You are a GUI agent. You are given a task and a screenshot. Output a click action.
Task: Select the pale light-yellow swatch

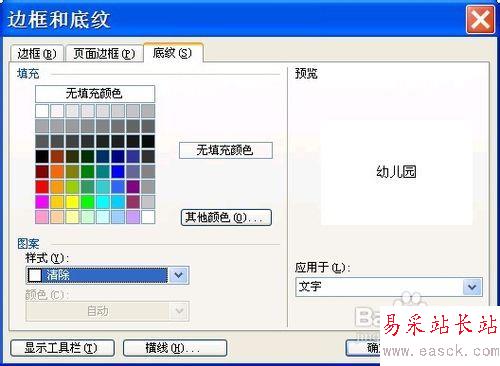[72, 217]
